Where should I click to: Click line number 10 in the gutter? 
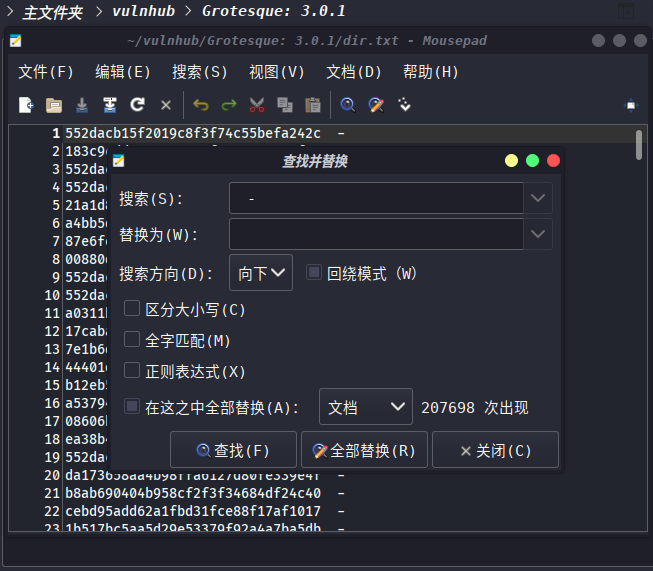(52, 295)
